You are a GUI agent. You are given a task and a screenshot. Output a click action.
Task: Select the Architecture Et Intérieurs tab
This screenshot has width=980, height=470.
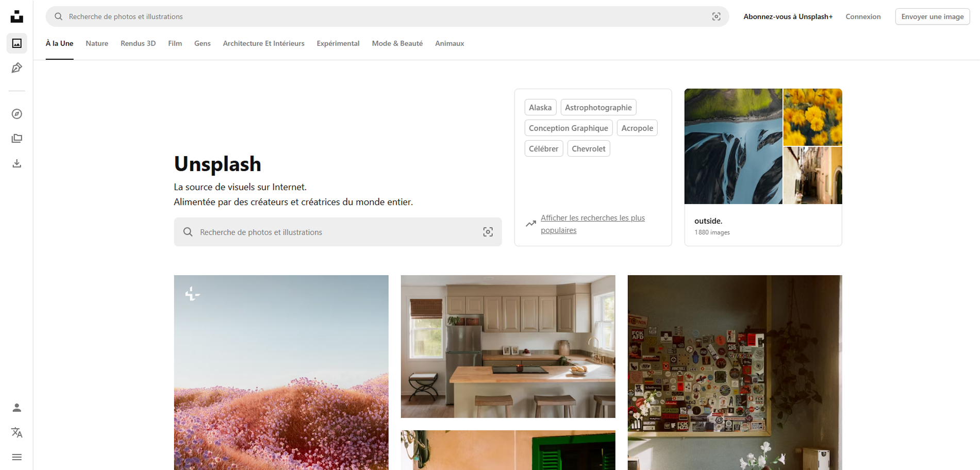tap(263, 43)
